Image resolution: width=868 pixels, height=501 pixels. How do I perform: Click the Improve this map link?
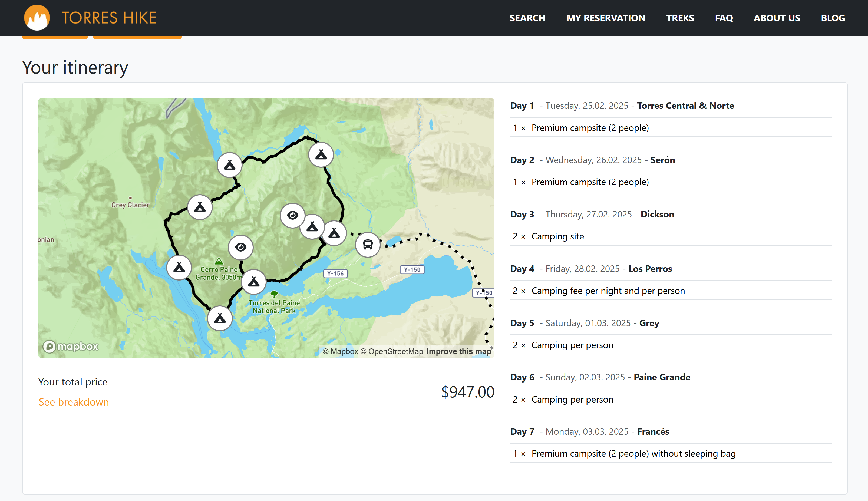click(x=458, y=351)
